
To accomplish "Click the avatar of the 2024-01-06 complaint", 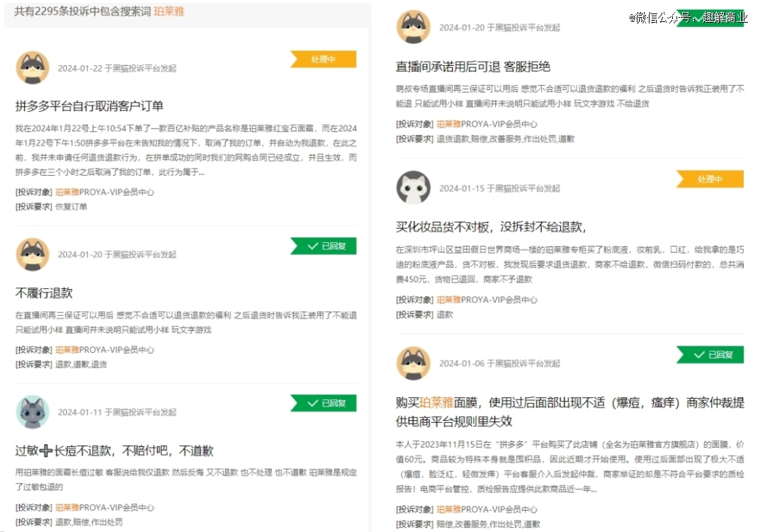I will pyautogui.click(x=414, y=363).
